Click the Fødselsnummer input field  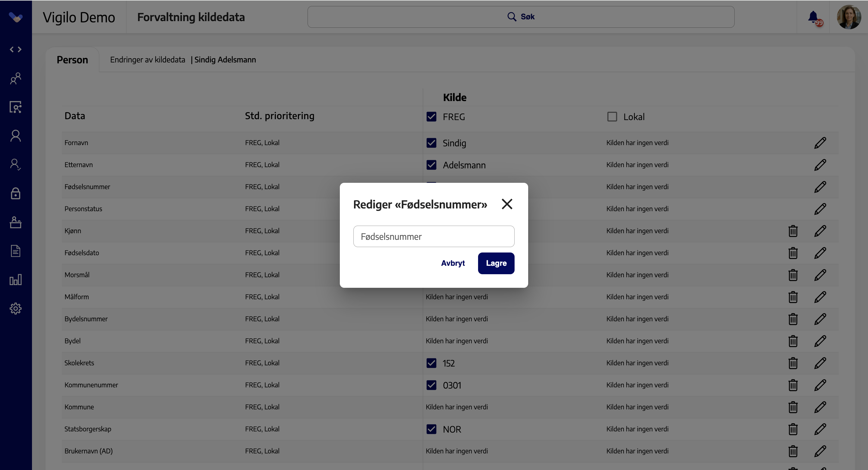pyautogui.click(x=434, y=236)
